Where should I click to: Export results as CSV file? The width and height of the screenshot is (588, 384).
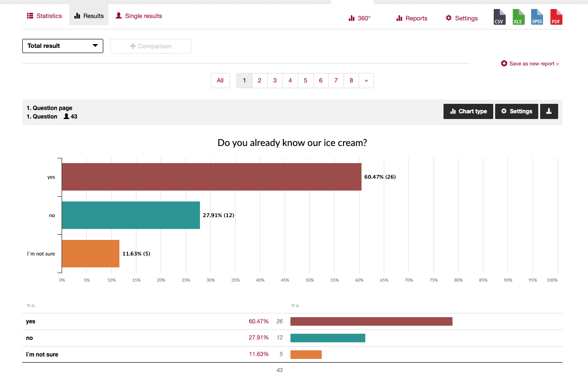point(499,17)
